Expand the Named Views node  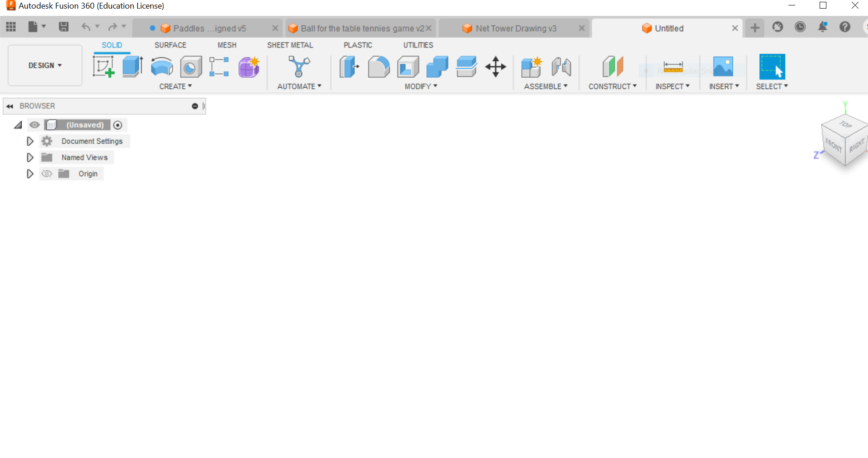click(30, 157)
